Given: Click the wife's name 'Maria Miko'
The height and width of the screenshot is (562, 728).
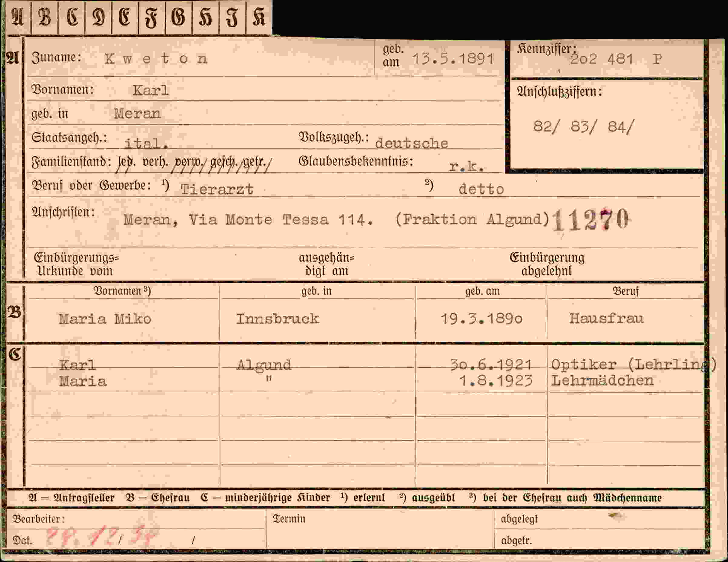Looking at the screenshot, I should point(105,319).
